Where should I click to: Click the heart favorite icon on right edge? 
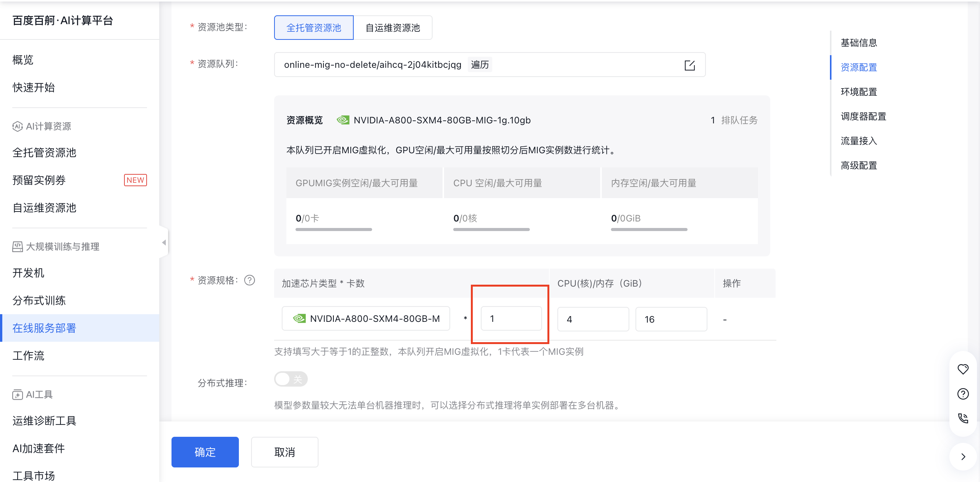[x=963, y=369]
